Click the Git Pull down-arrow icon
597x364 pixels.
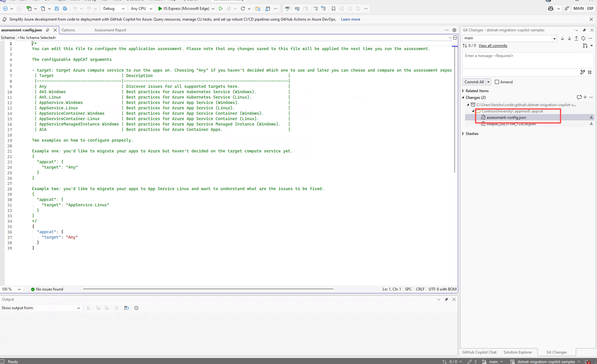(x=569, y=38)
